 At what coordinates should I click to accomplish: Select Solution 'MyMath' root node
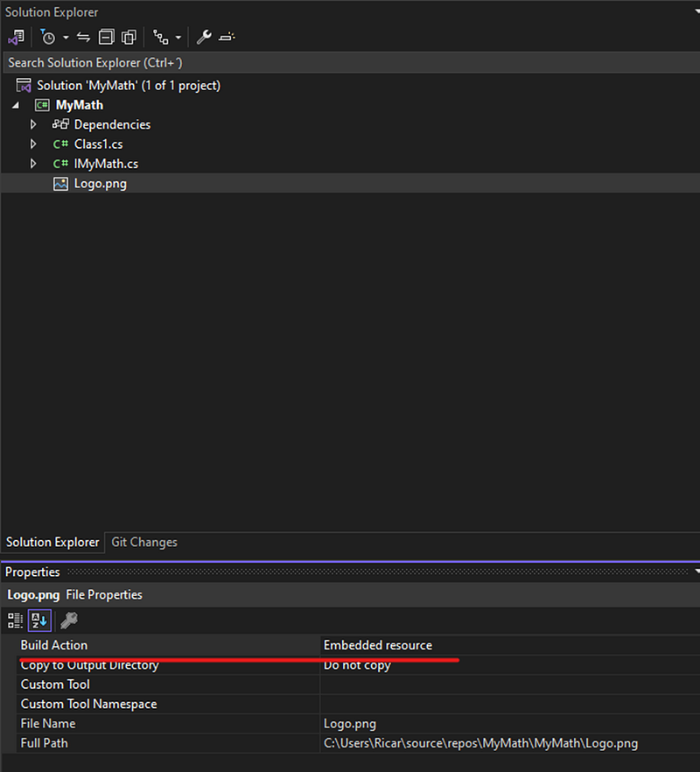pos(129,86)
